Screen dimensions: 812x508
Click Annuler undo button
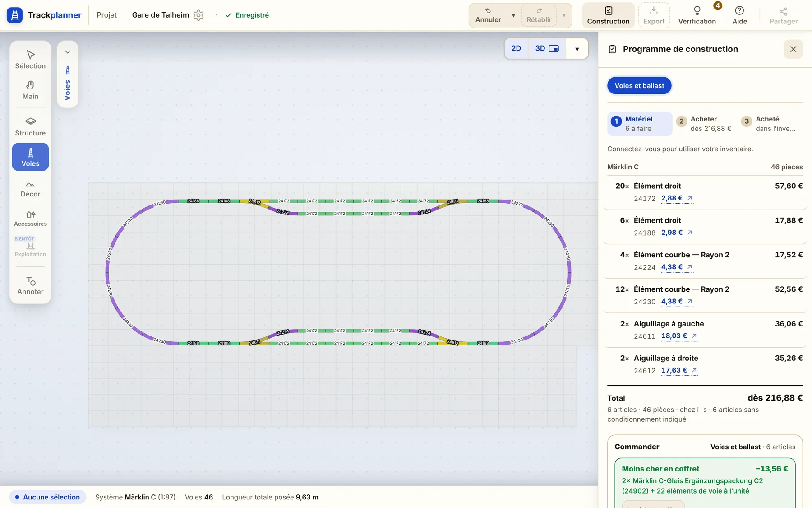click(488, 15)
